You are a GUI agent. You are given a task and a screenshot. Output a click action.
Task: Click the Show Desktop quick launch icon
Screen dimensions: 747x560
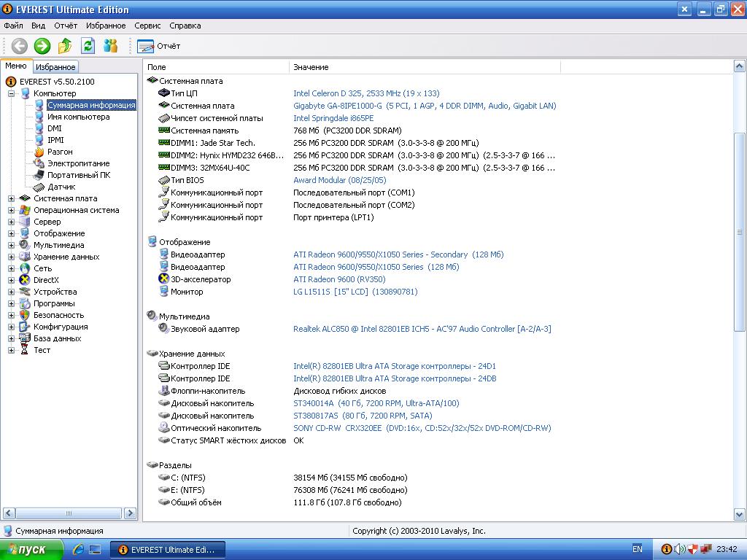95,550
